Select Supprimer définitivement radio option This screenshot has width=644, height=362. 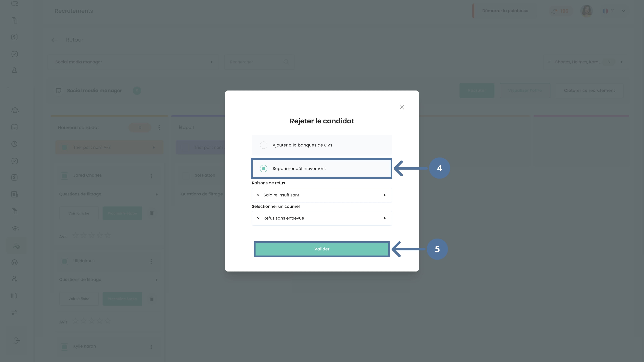pyautogui.click(x=264, y=169)
